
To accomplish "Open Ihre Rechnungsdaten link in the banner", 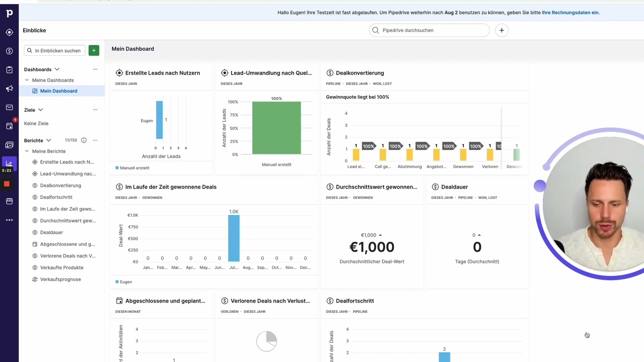I will tap(570, 13).
